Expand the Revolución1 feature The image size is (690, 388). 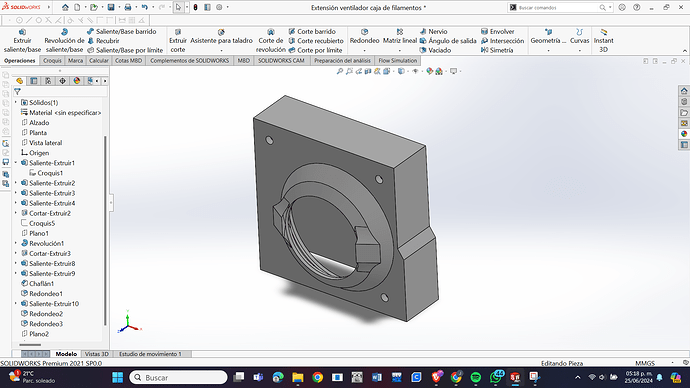(16, 243)
